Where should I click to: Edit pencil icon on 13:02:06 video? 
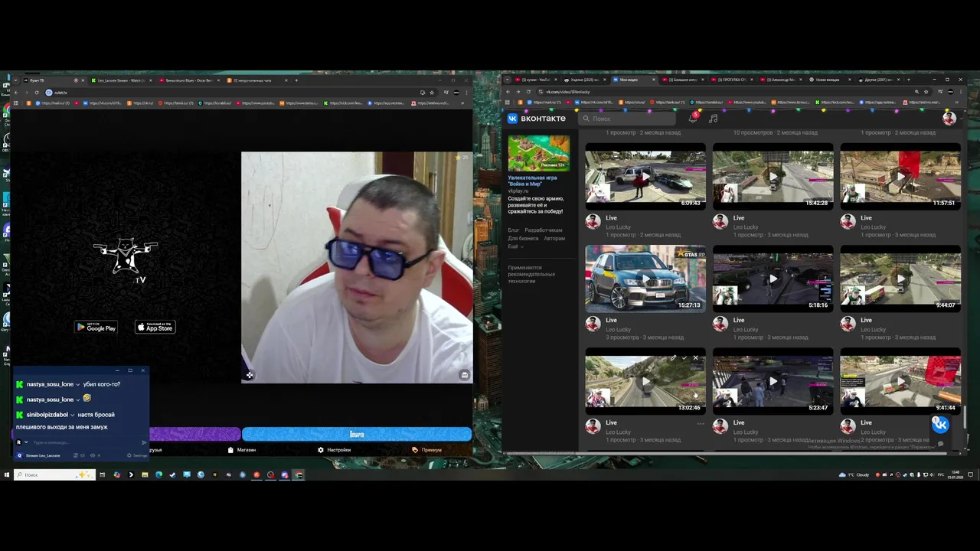coord(674,358)
